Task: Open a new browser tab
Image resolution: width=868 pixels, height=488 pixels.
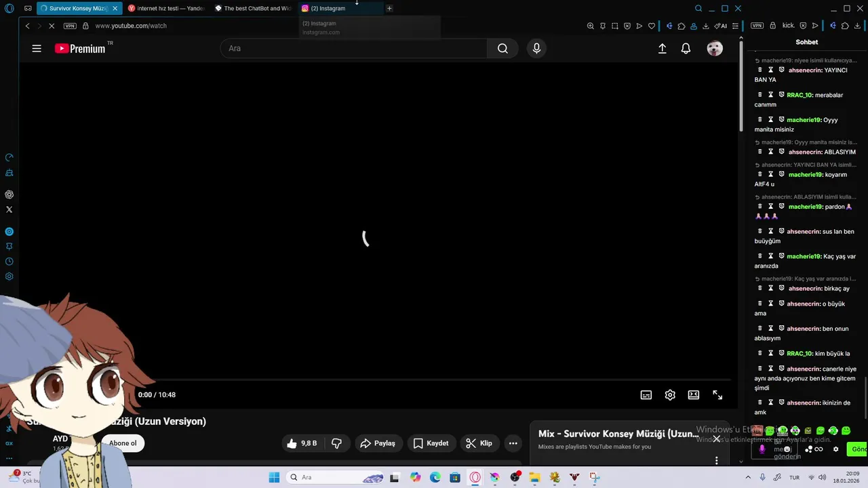Action: [389, 8]
